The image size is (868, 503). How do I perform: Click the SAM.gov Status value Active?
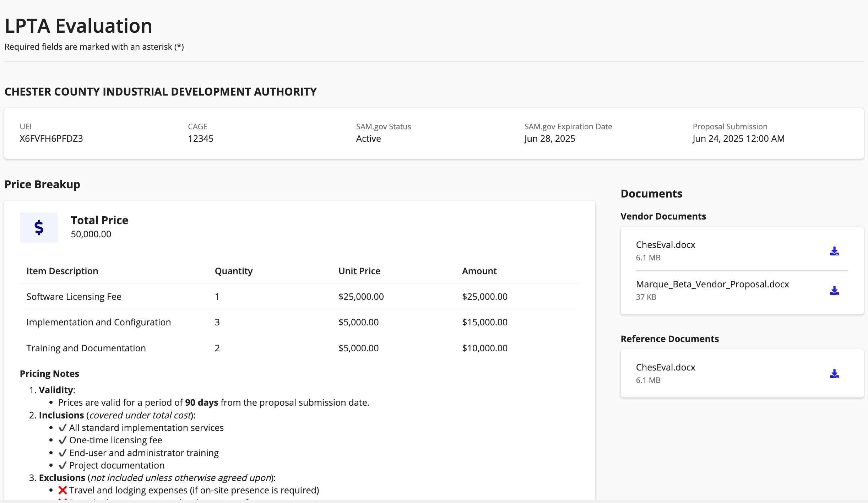[x=368, y=139]
